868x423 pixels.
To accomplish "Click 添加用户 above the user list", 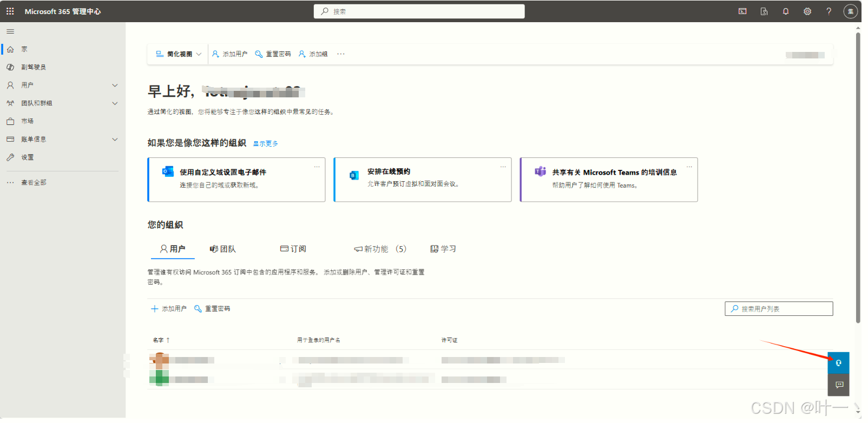I will coord(169,309).
